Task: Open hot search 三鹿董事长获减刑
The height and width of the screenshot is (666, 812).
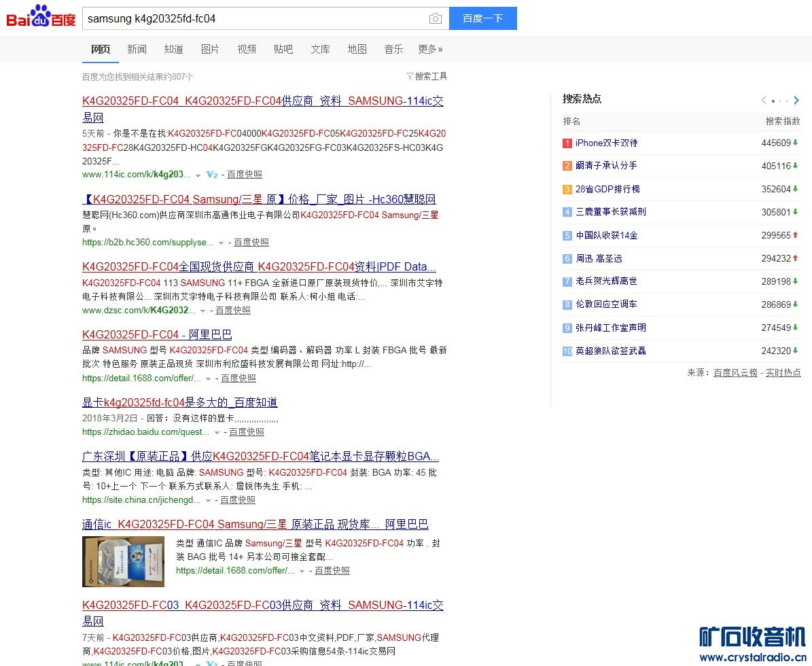Action: [x=611, y=212]
